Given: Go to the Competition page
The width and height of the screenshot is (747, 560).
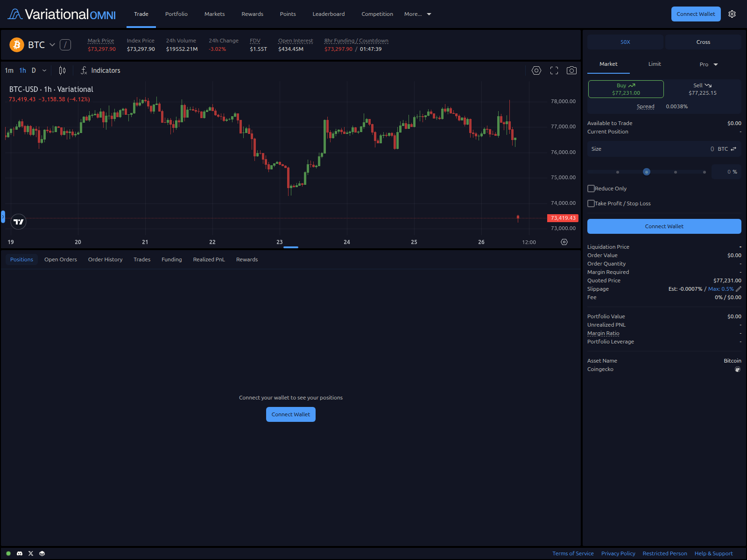Looking at the screenshot, I should pyautogui.click(x=377, y=14).
